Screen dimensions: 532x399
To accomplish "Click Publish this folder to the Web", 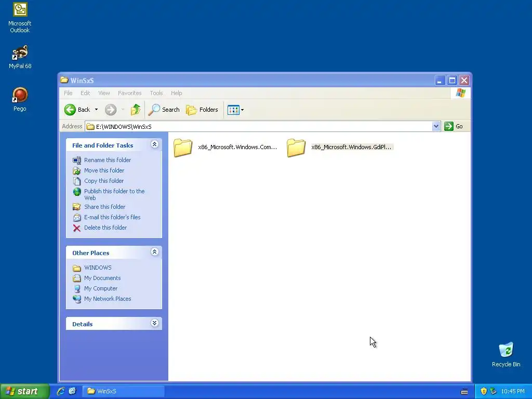I will [x=114, y=194].
